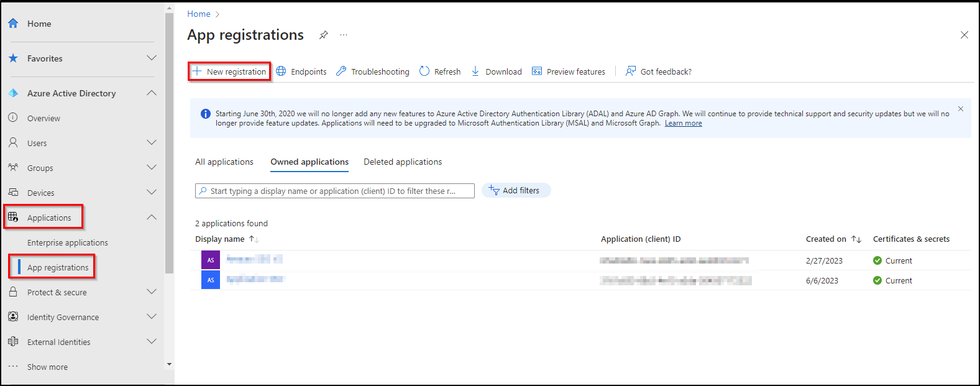Open Enterprise applications in sidebar
The width and height of the screenshot is (980, 386).
click(x=68, y=243)
